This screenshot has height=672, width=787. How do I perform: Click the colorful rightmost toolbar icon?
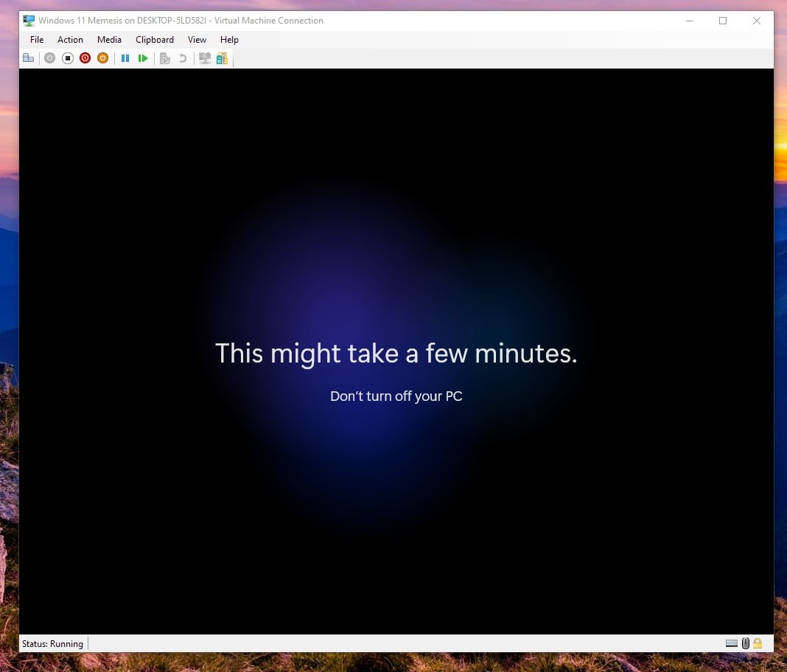pyautogui.click(x=223, y=58)
